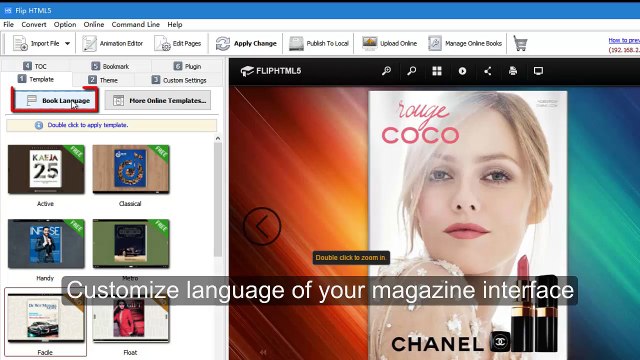Click the Import File button
The height and width of the screenshot is (360, 640).
[x=36, y=43]
